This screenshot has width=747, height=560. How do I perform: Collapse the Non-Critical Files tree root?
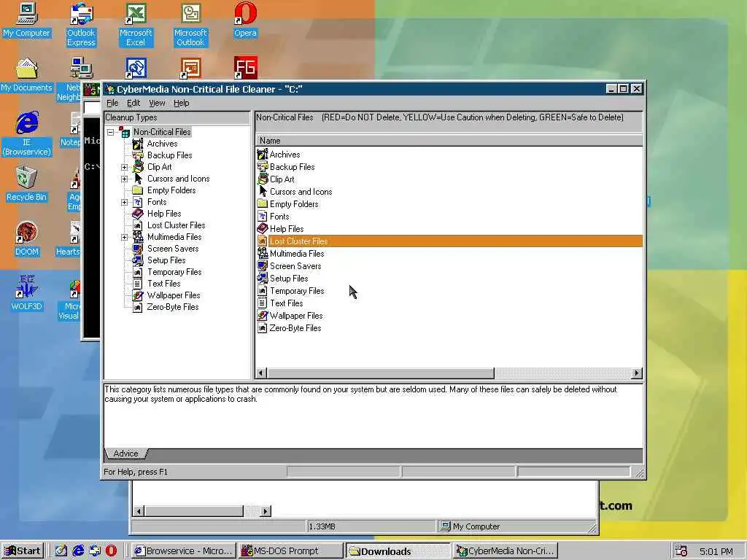[x=111, y=133]
